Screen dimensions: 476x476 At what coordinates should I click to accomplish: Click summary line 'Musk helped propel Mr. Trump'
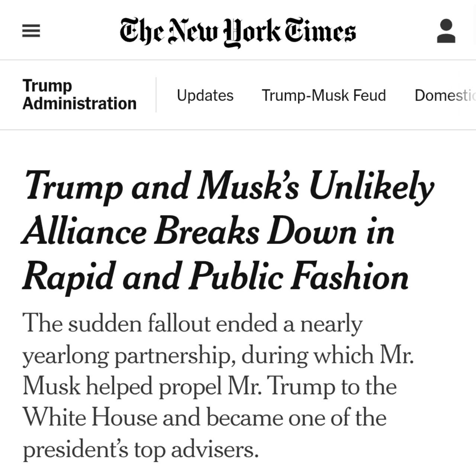pos(209,386)
